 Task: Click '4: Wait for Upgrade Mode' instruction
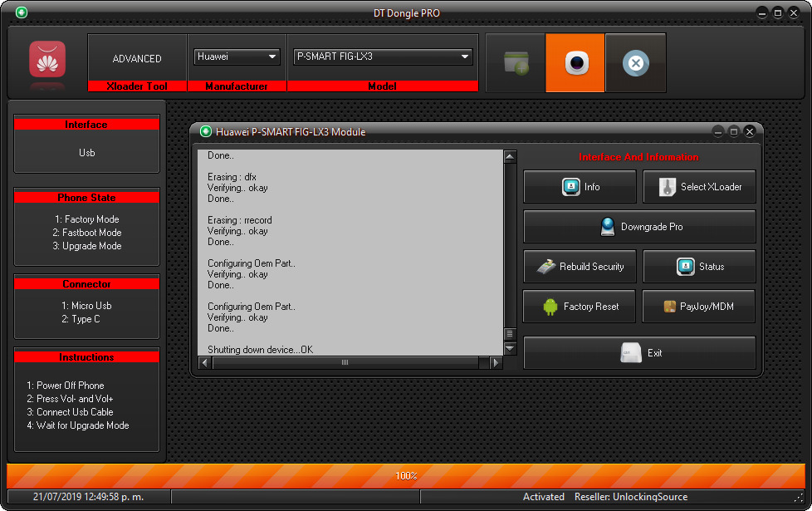pyautogui.click(x=78, y=425)
